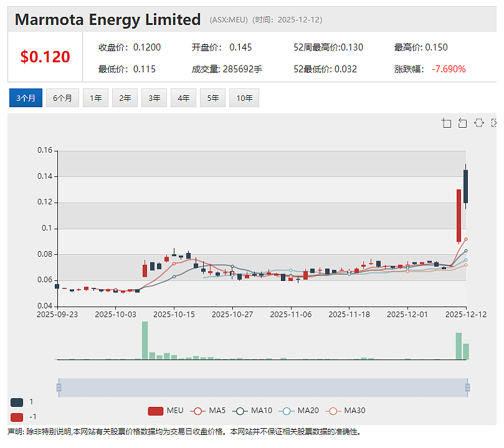Grab the left handle of zoom slider
Image resolution: width=504 pixels, height=448 pixels.
coord(59,388)
